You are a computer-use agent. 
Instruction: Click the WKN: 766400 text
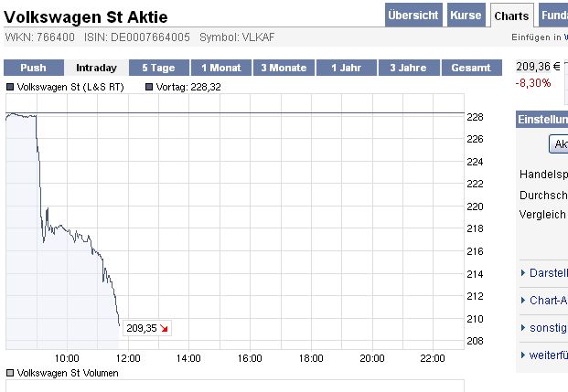tap(40, 37)
